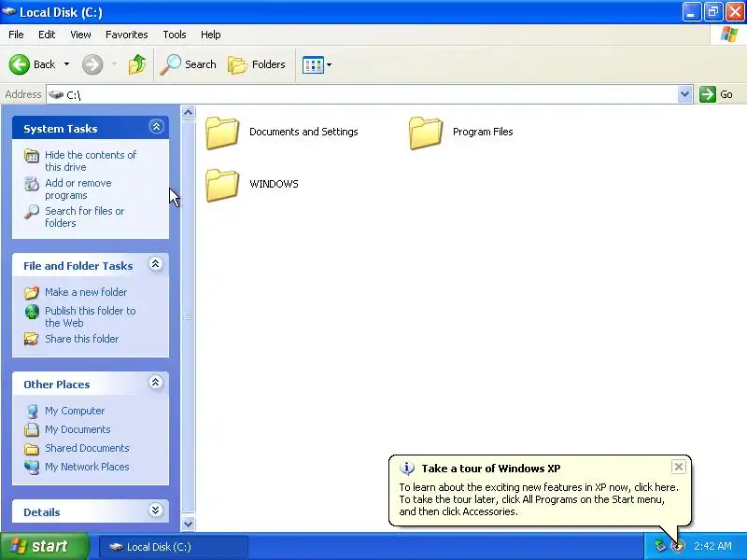Click the Windows flag logo in toolbar corner
This screenshot has height=560, width=747.
[x=729, y=35]
